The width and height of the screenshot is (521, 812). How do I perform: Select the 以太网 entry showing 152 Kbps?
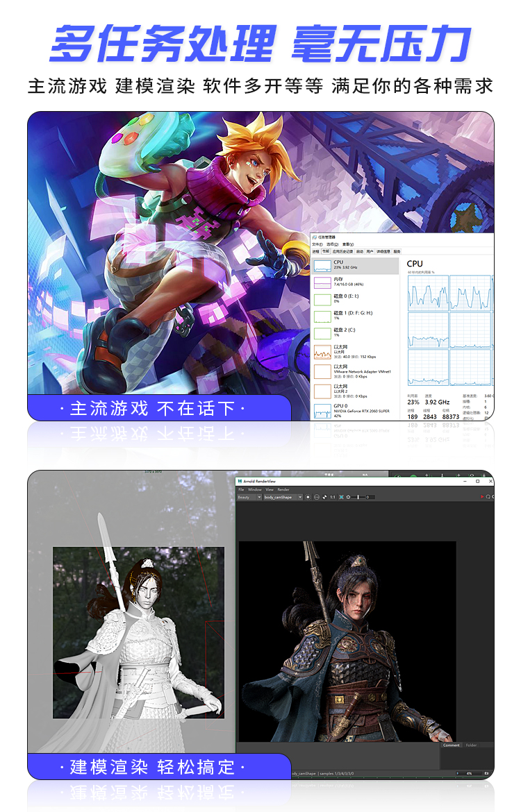point(355,352)
